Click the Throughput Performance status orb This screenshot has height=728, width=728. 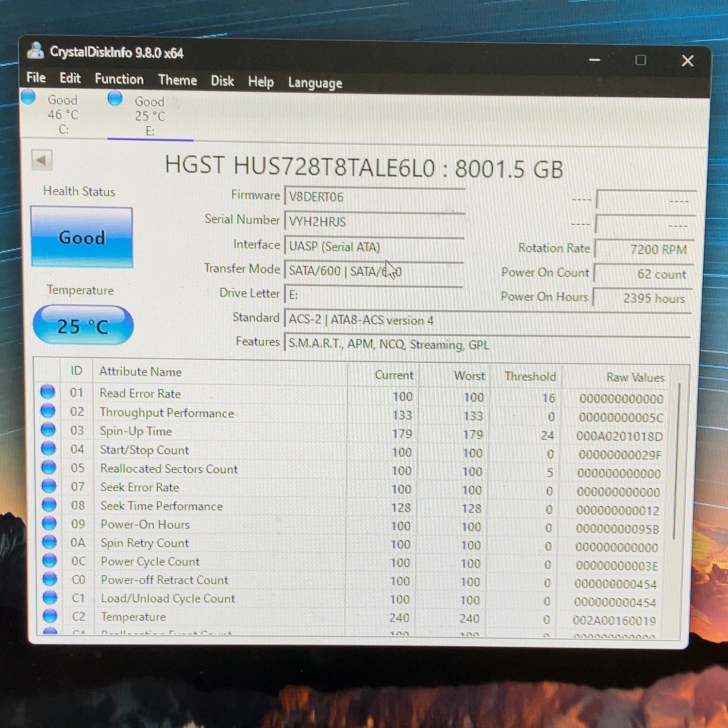point(48,411)
